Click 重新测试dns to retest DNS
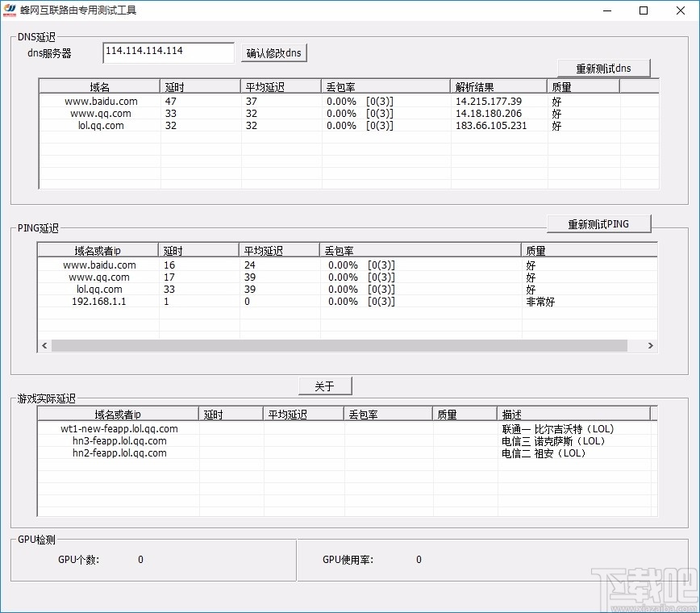Screen dimensions: 700x613 coord(604,68)
